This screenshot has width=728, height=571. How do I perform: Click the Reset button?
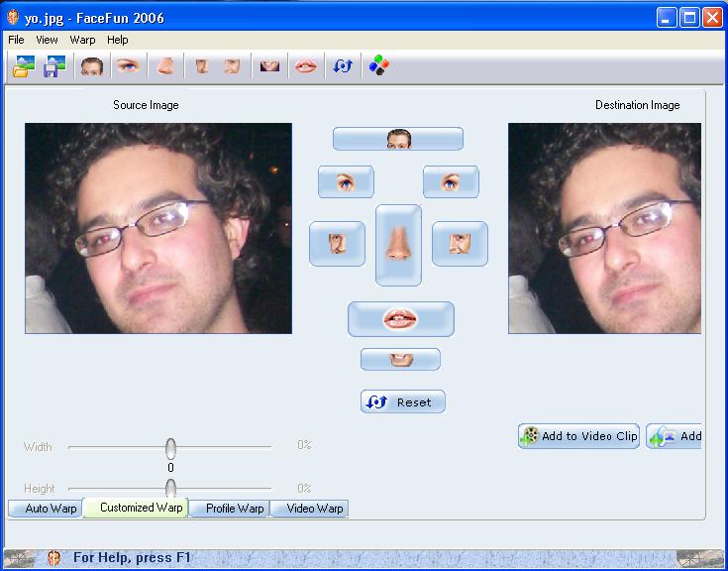pos(402,401)
